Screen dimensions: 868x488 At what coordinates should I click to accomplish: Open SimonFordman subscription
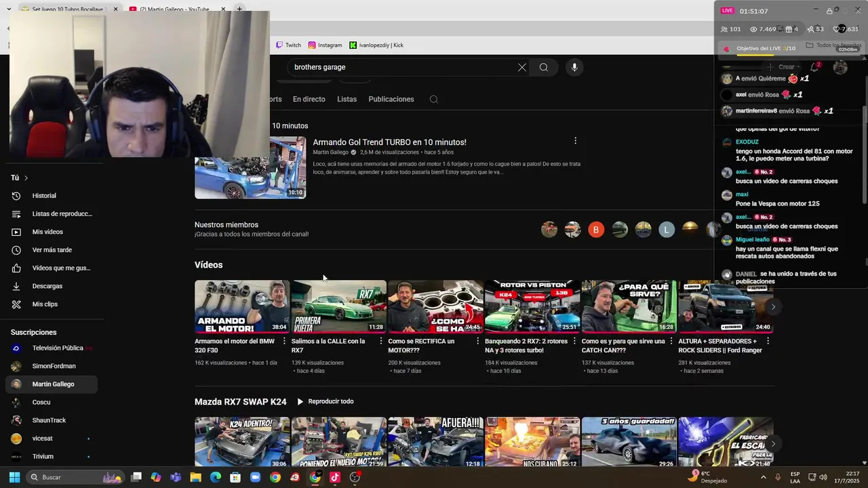pos(52,366)
